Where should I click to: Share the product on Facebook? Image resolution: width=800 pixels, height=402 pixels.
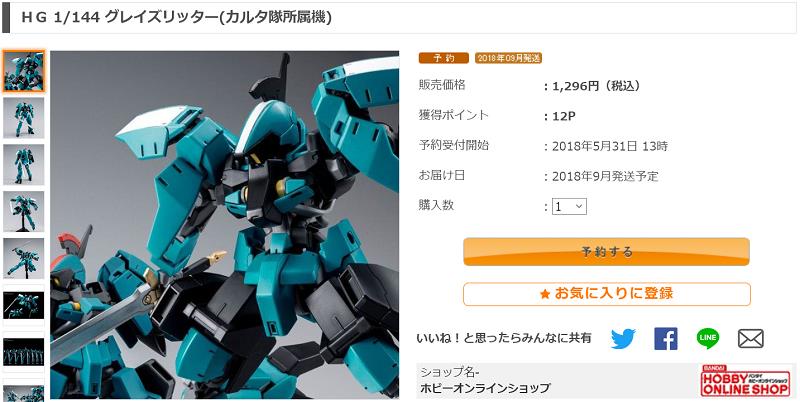(666, 339)
